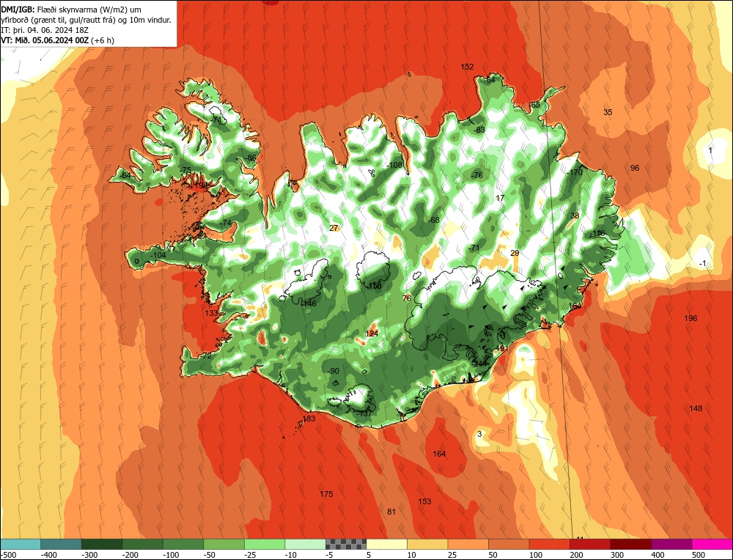733x560 pixels.
Task: Click the red-orange legend swatch between 100 and 200
Action: [x=549, y=544]
